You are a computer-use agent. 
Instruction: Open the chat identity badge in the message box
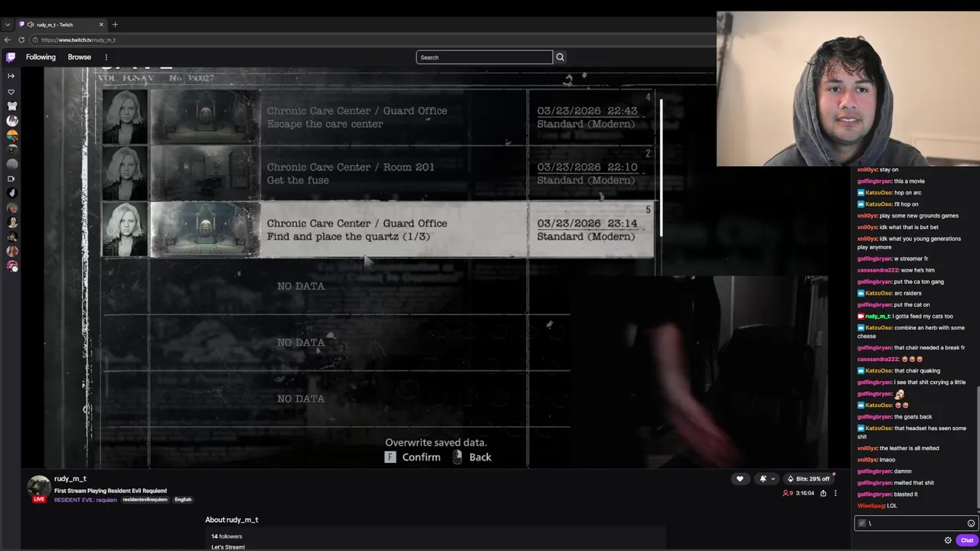click(x=862, y=523)
